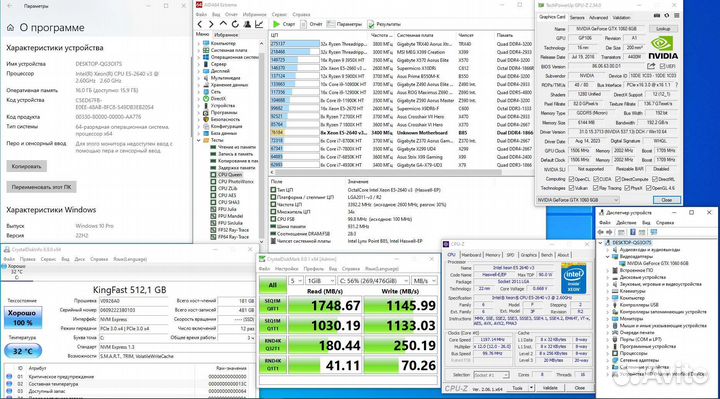
Task: Click the All button in CrystalDiskMark
Action: (272, 285)
